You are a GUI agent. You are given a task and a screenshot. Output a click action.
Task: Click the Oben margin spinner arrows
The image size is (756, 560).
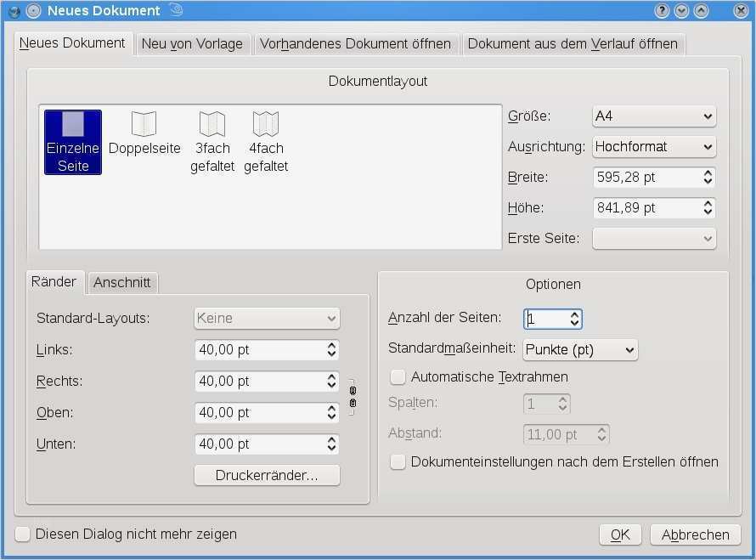(x=331, y=412)
